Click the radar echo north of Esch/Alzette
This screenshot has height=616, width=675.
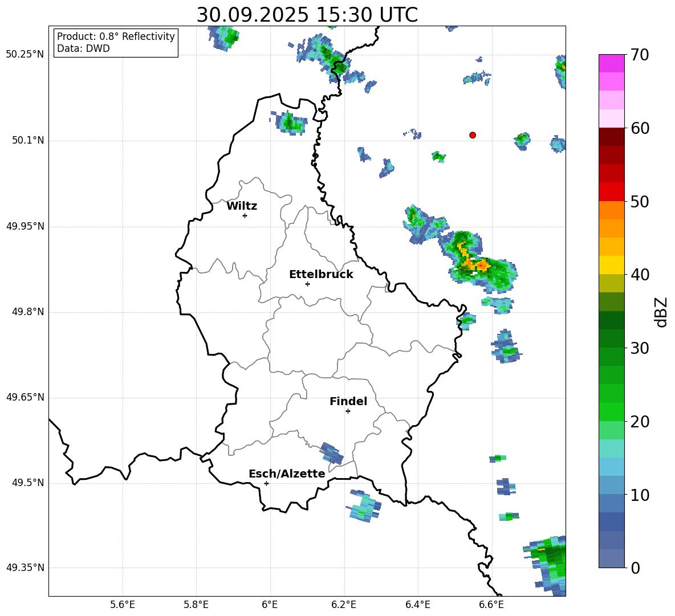[x=332, y=453]
